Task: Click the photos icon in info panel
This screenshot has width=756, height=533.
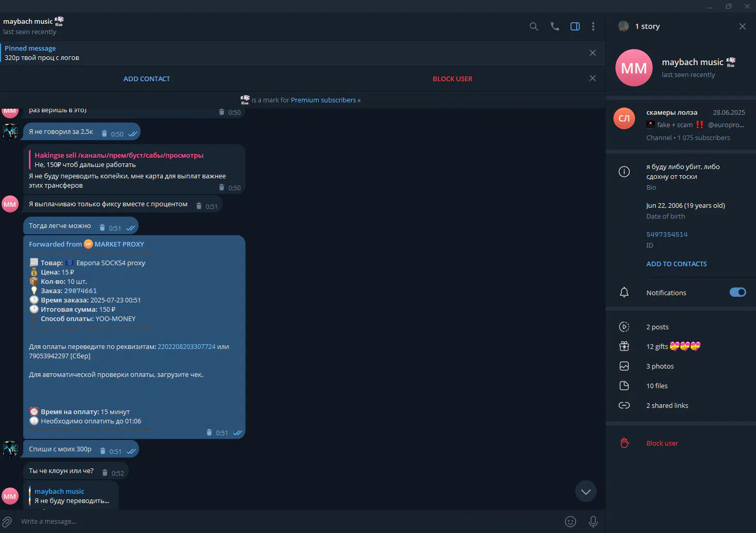Action: coord(624,366)
